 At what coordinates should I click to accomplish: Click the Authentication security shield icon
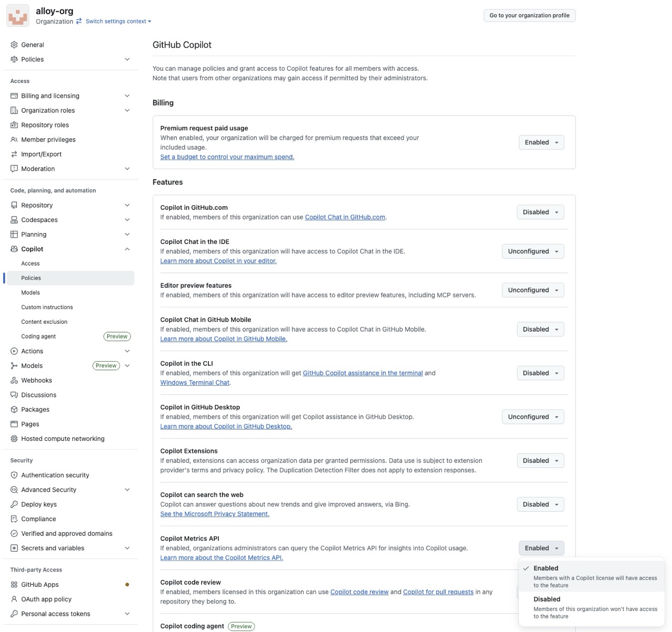click(x=14, y=475)
